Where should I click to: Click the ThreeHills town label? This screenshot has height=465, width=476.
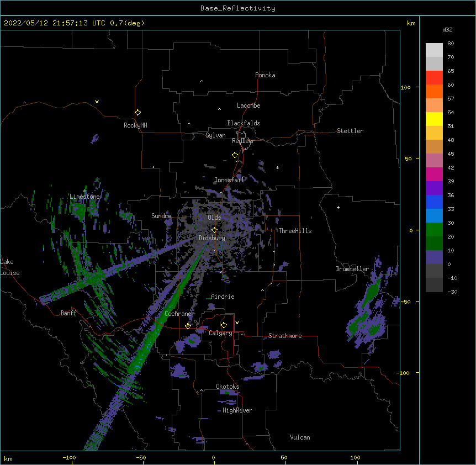click(x=295, y=231)
